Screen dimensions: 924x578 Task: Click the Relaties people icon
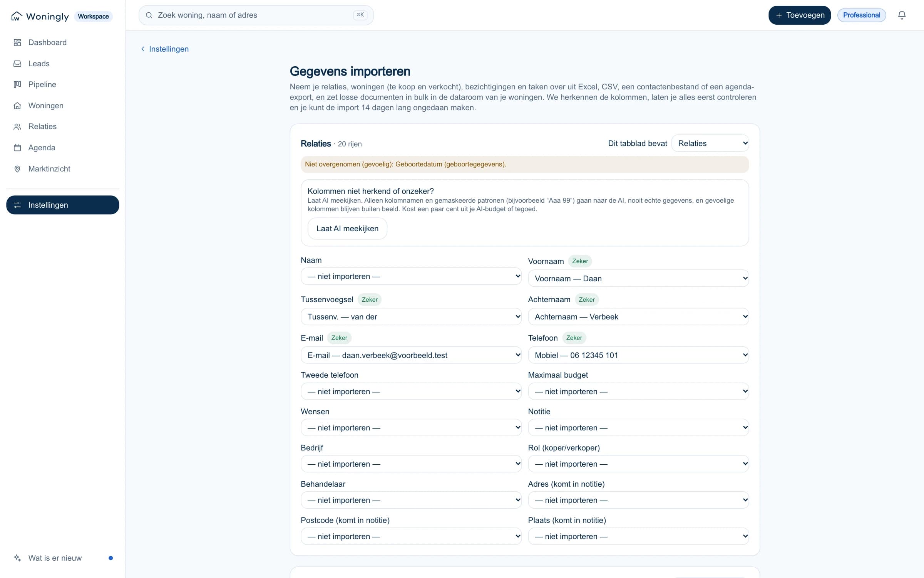click(x=17, y=126)
